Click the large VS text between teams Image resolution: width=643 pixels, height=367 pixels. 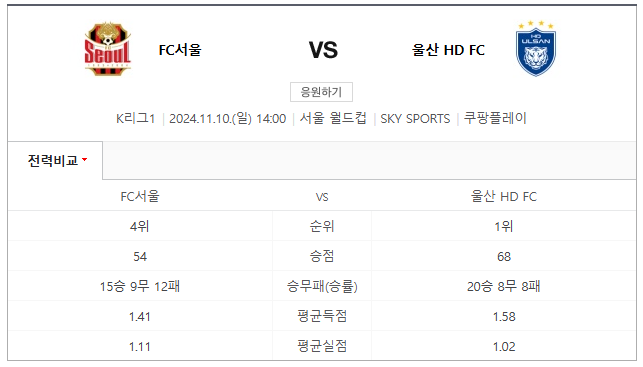[x=323, y=50]
